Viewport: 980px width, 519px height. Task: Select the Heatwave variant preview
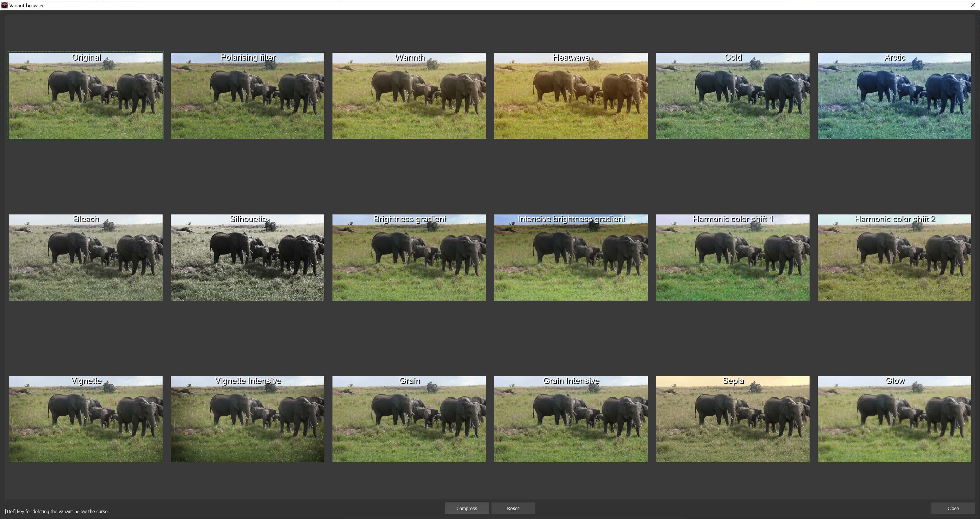[571, 96]
